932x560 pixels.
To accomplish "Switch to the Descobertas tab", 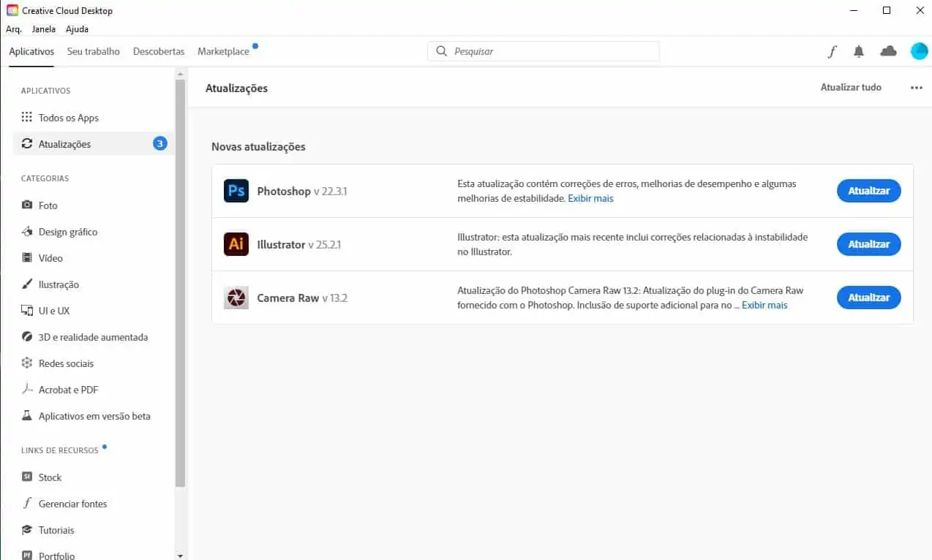I will (159, 51).
